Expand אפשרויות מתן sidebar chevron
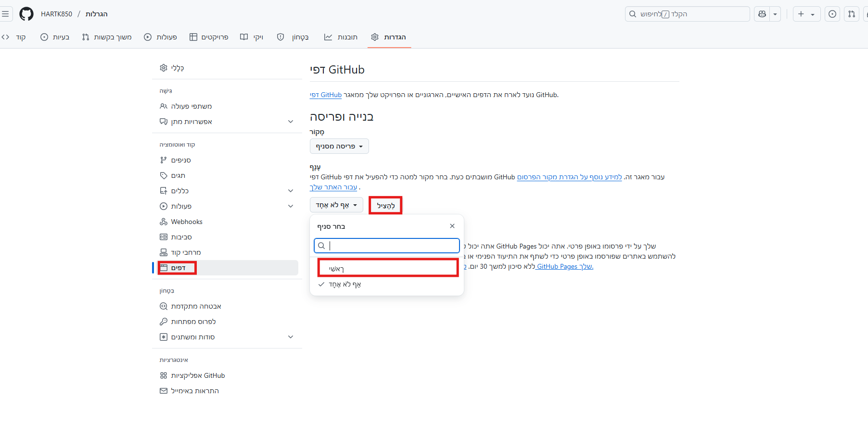 click(x=291, y=122)
